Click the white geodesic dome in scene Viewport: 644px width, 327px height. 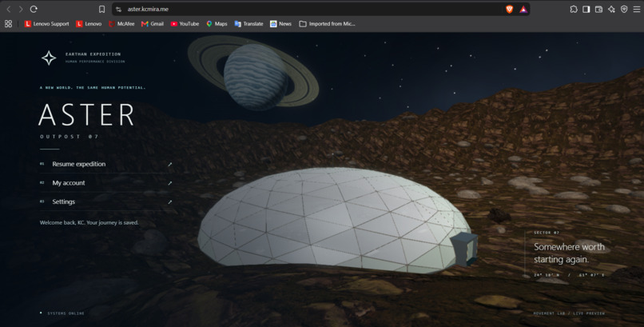pos(335,221)
